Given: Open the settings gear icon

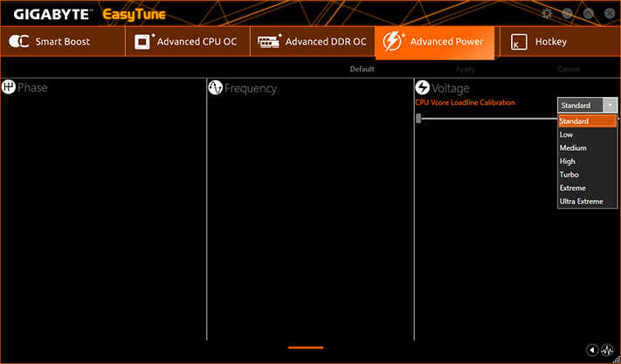Looking at the screenshot, I should tap(547, 14).
